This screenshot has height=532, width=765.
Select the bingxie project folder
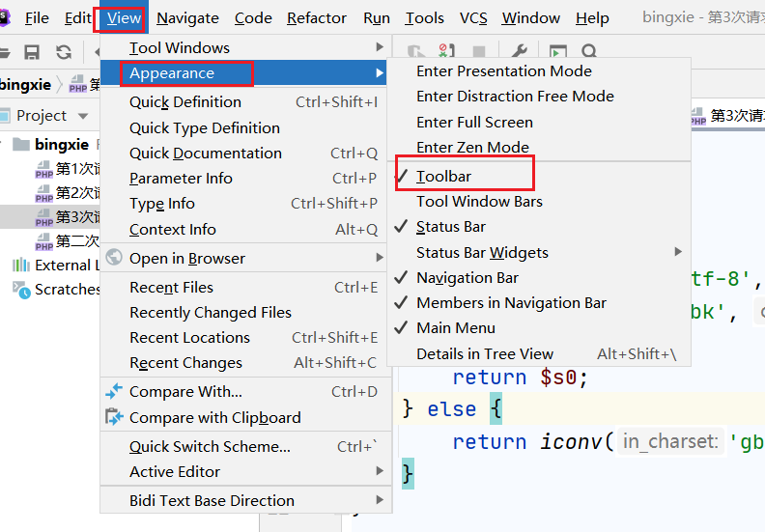[62, 145]
